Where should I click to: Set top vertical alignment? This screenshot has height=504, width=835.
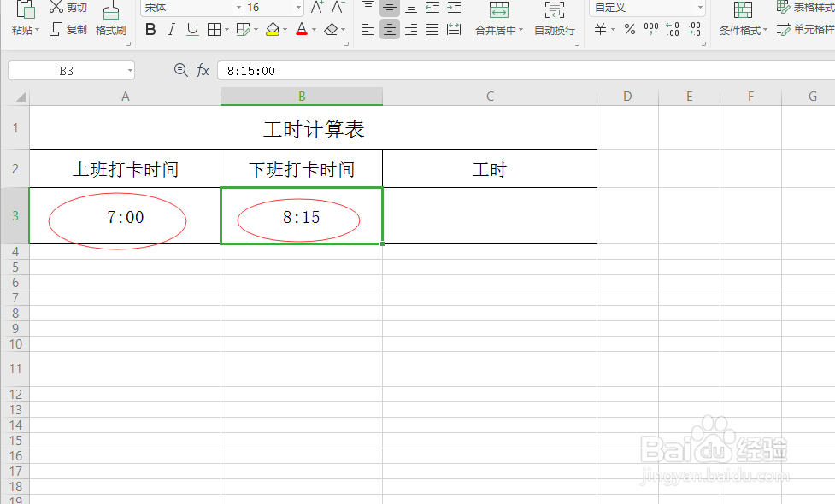(368, 8)
